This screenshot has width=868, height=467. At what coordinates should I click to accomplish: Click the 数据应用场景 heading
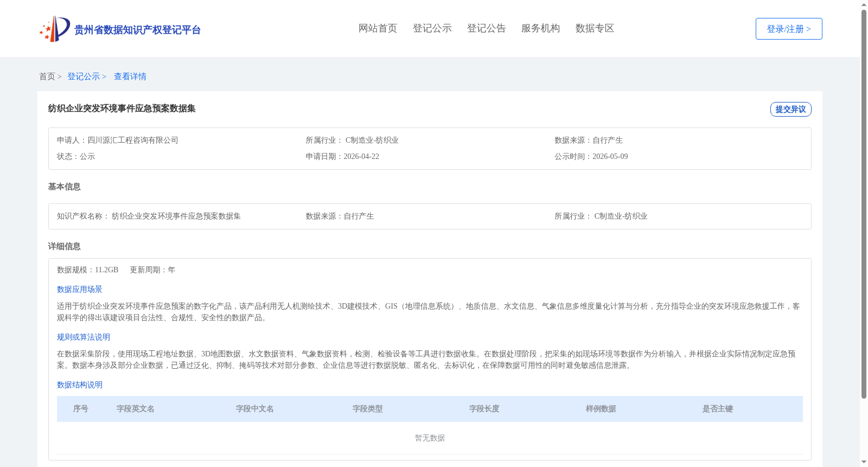tap(80, 289)
